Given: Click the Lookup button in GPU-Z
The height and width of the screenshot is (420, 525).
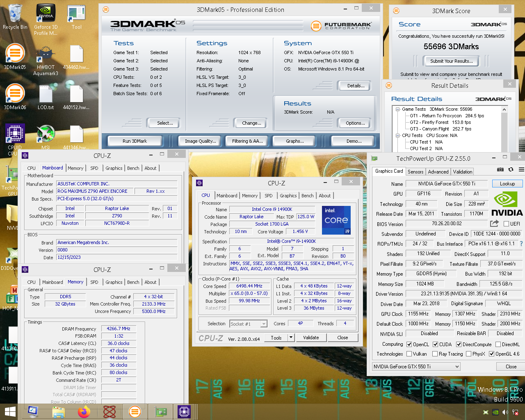Looking at the screenshot, I should coord(507,184).
